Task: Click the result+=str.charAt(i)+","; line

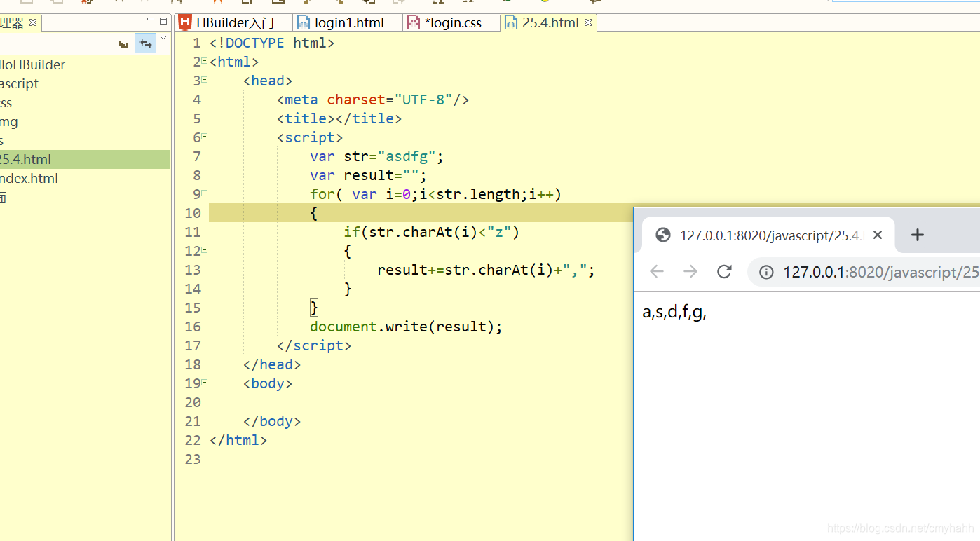Action: tap(486, 270)
